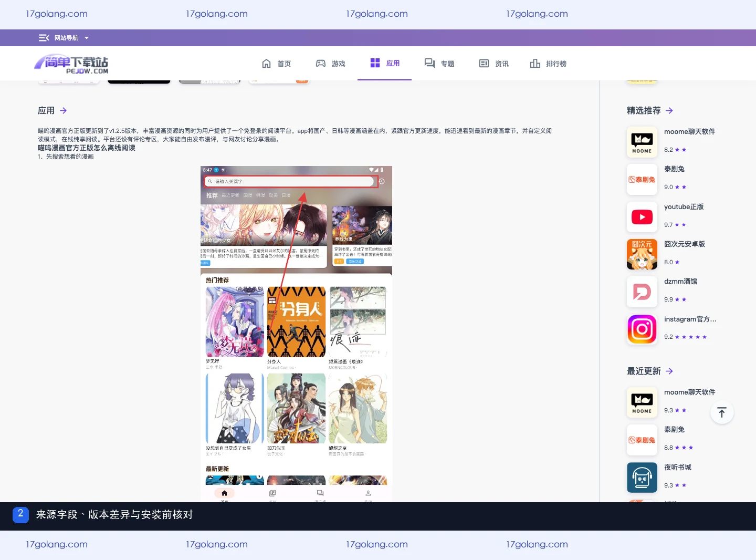756x560 pixels.
Task: Click the chat icon beside 专题
Action: point(429,64)
